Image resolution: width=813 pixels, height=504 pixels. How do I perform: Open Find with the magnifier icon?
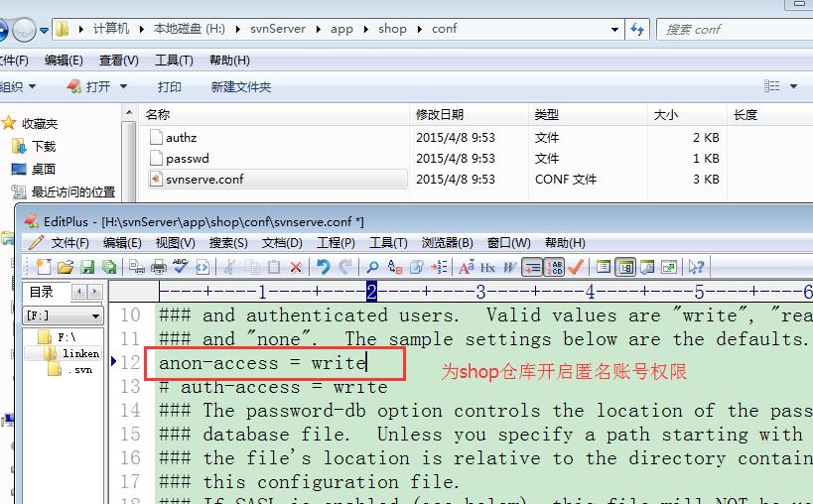[x=372, y=267]
